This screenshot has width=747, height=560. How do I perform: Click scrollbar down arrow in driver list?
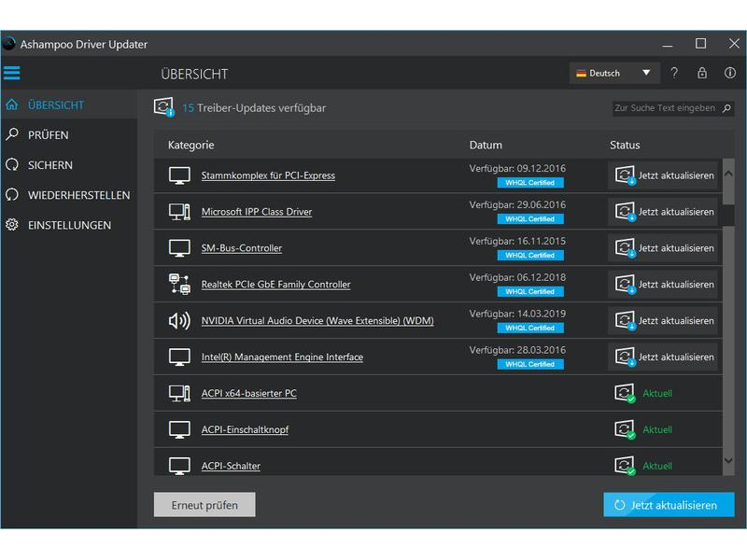click(x=728, y=460)
